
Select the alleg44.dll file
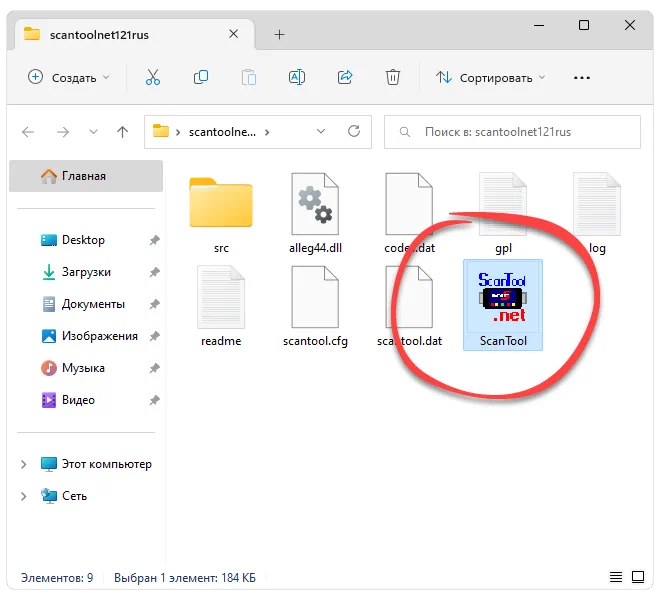click(315, 213)
